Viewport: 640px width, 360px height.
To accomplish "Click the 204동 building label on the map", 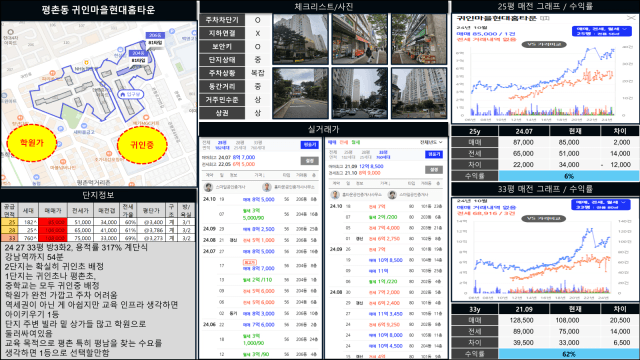I will pyautogui.click(x=138, y=53).
